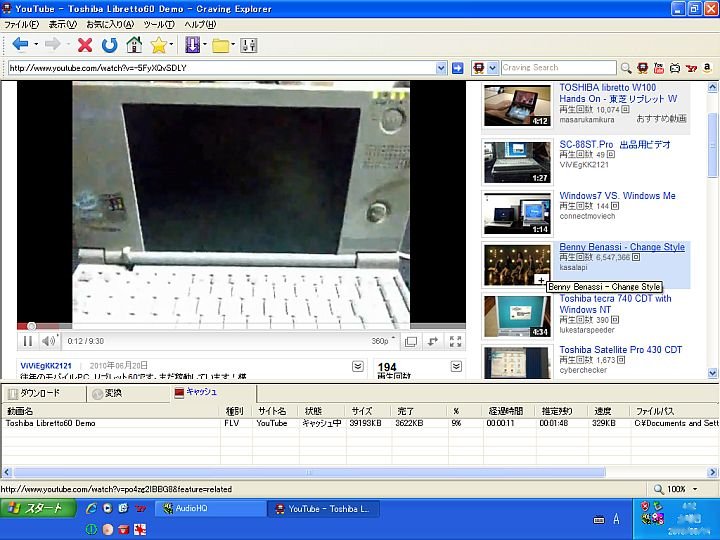Click the Benny Benassi video thumbnail
This screenshot has width=720, height=540.
pyautogui.click(x=517, y=265)
